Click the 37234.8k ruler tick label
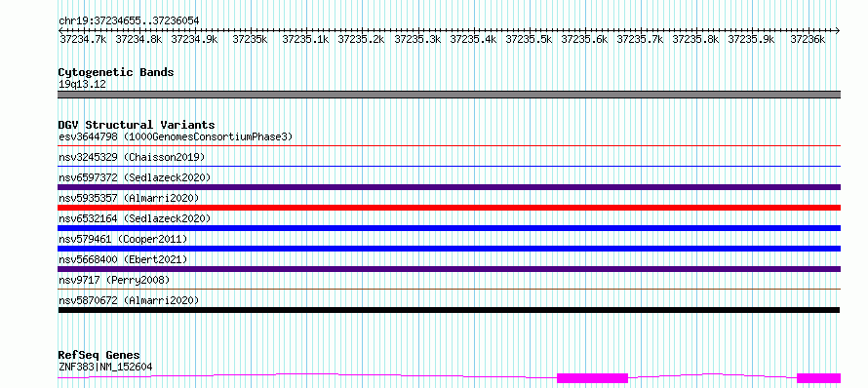The height and width of the screenshot is (388, 868). [x=138, y=40]
